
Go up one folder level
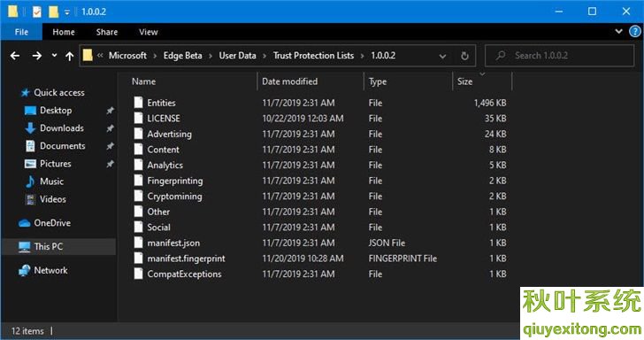pyautogui.click(x=69, y=56)
